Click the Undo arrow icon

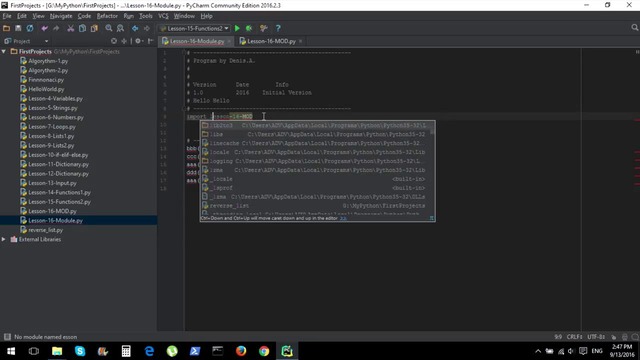[x=44, y=29]
